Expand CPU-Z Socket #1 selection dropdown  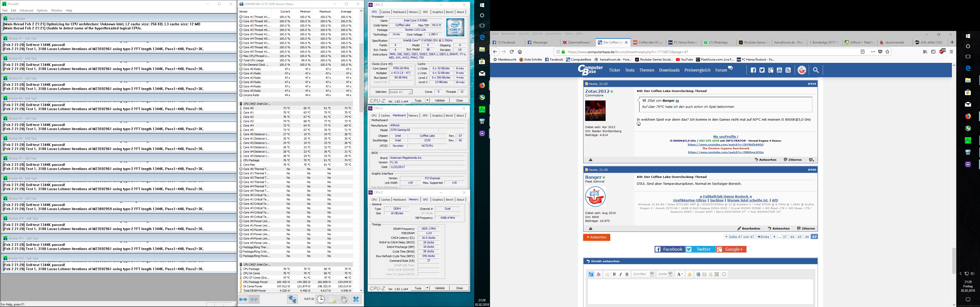pyautogui.click(x=410, y=92)
